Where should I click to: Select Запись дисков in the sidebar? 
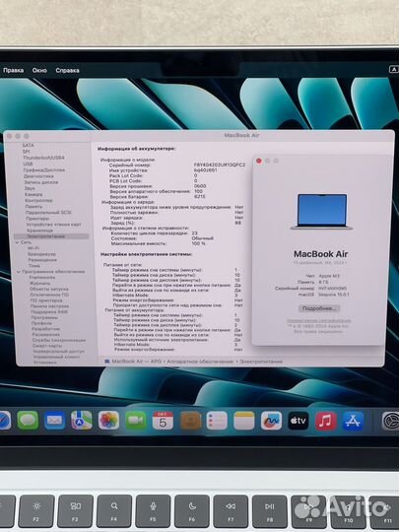tap(40, 182)
